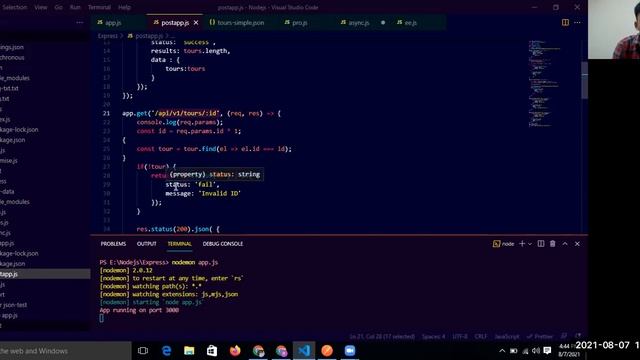Viewport: 640px width, 360px height.
Task: Expand the system tray hidden icons chevron
Action: click(502, 351)
